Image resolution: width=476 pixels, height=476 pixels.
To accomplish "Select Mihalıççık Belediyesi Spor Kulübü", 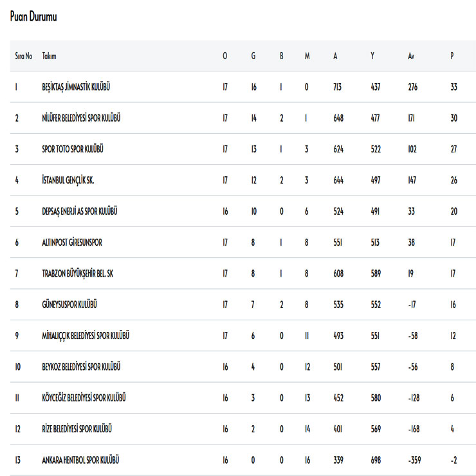I will coord(86,336).
